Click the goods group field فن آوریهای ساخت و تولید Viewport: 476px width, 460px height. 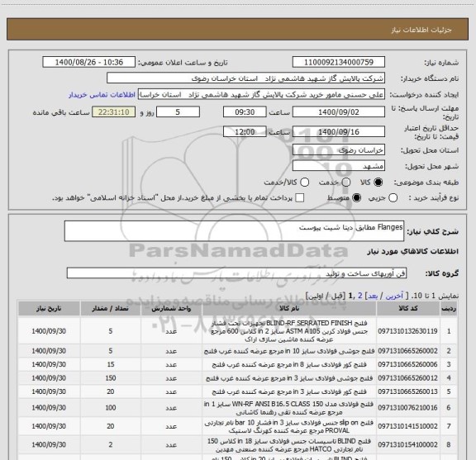[x=236, y=273]
